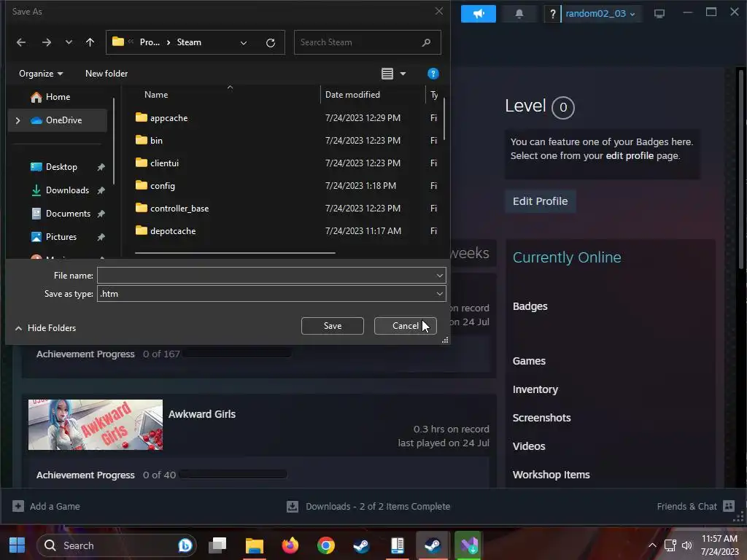747x560 pixels.
Task: Collapse with Hide Folders
Action: pos(46,328)
